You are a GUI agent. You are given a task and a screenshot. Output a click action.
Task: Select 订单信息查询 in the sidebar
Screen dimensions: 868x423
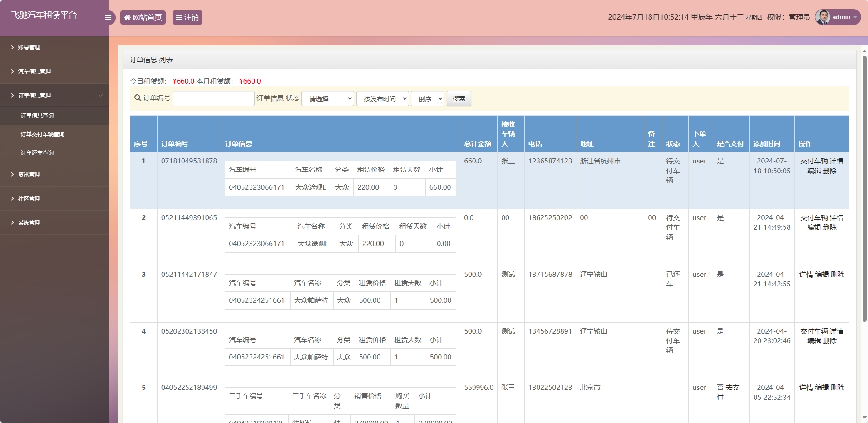[36, 115]
